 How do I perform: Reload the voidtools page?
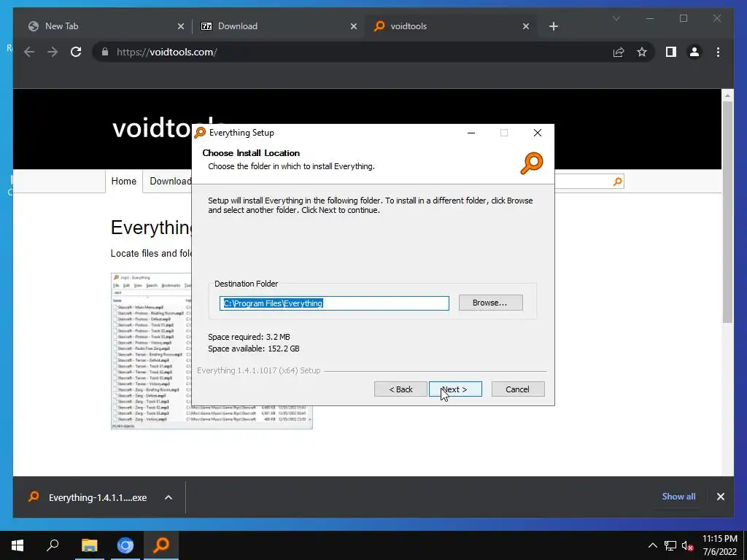point(76,52)
